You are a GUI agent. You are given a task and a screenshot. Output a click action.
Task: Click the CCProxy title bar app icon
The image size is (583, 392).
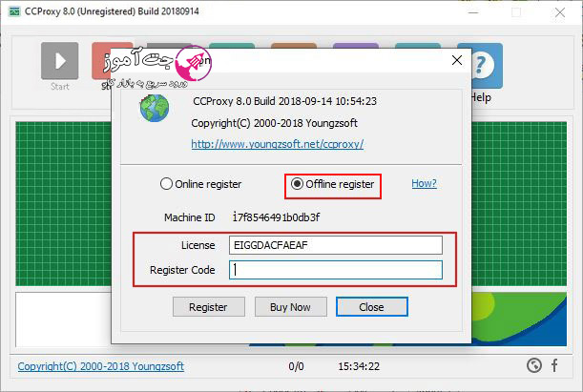pos(14,11)
